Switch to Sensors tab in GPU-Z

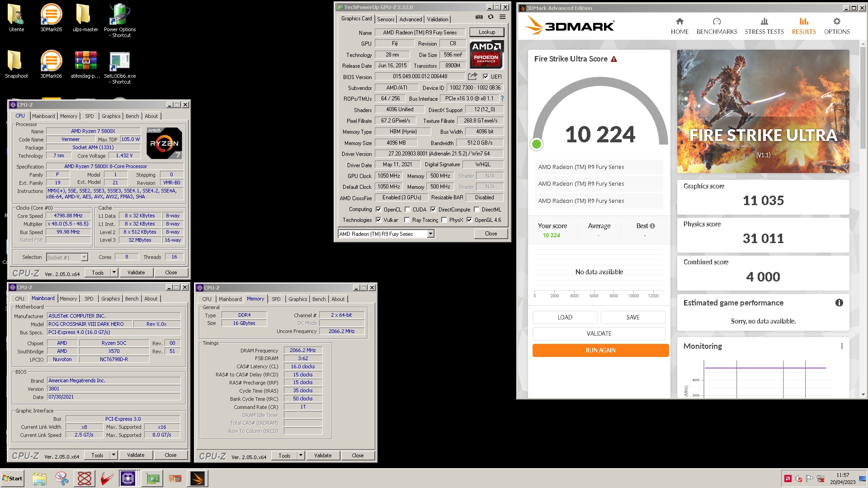[386, 19]
